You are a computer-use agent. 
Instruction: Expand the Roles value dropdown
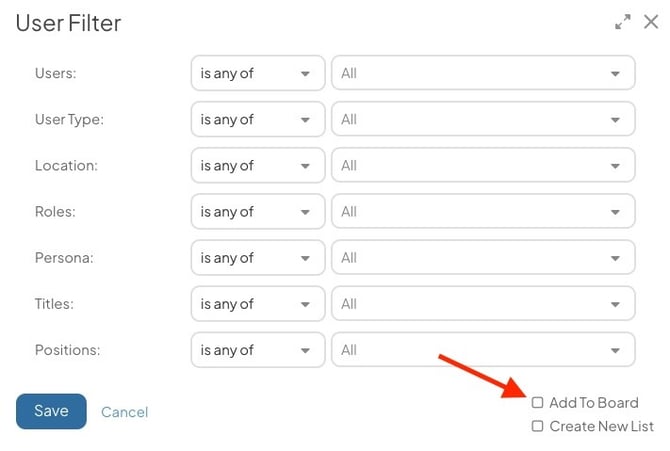click(x=483, y=212)
